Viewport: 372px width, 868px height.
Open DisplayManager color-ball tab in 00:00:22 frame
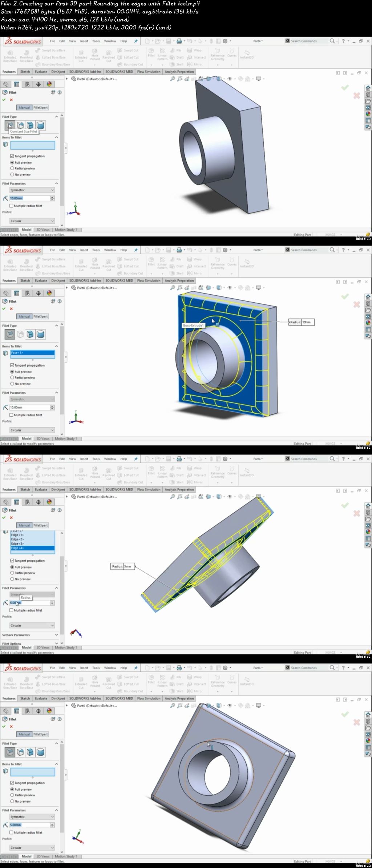49,84
